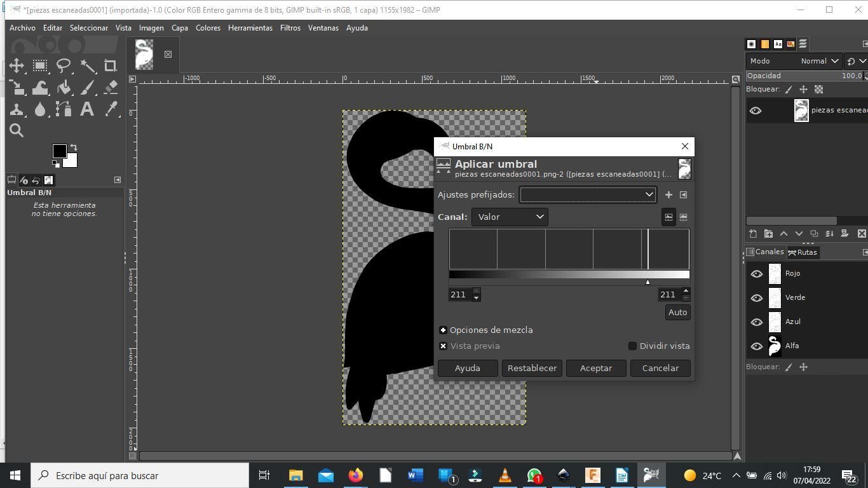This screenshot has width=868, height=488.
Task: Enable the Dividir vista checkbox
Action: coord(632,346)
